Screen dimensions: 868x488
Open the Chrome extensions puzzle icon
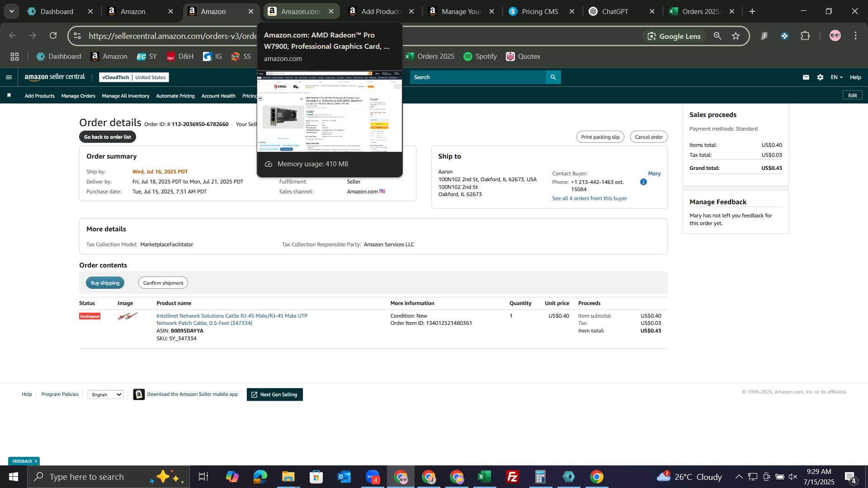click(x=805, y=36)
